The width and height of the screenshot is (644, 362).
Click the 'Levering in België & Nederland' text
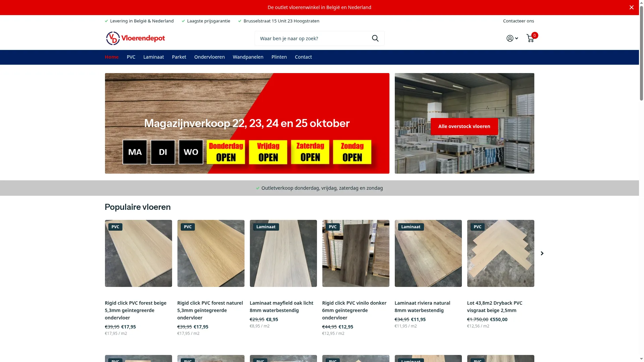click(x=142, y=21)
